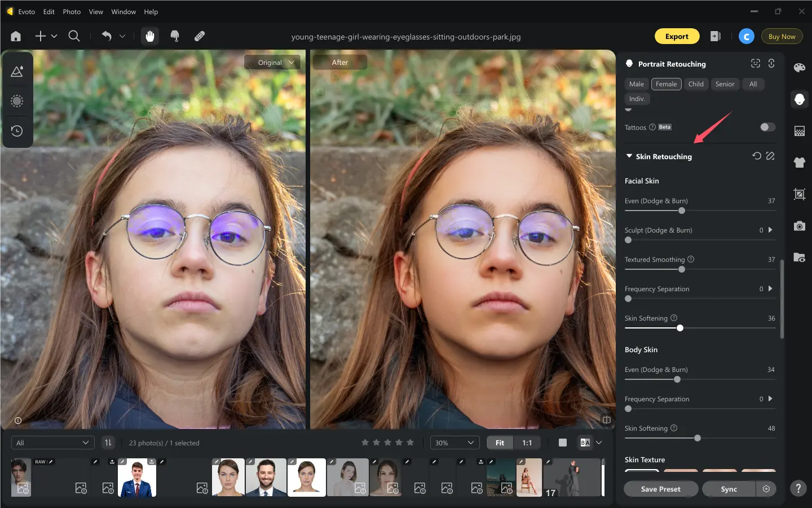Click the Buy Now button
812x508 pixels.
(x=782, y=36)
